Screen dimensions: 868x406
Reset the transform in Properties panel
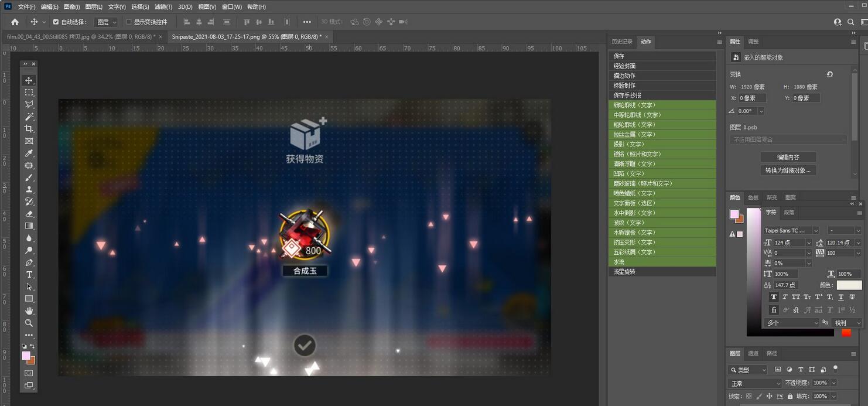pos(829,74)
